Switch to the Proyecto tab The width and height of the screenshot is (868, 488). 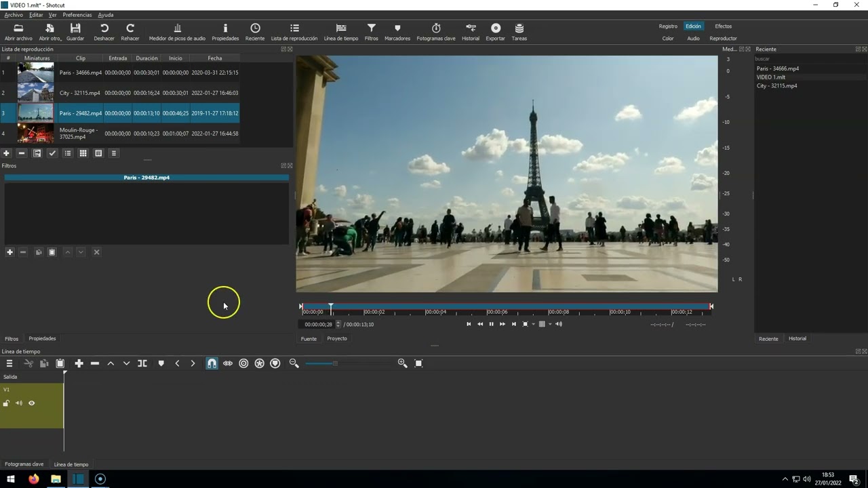click(337, 338)
